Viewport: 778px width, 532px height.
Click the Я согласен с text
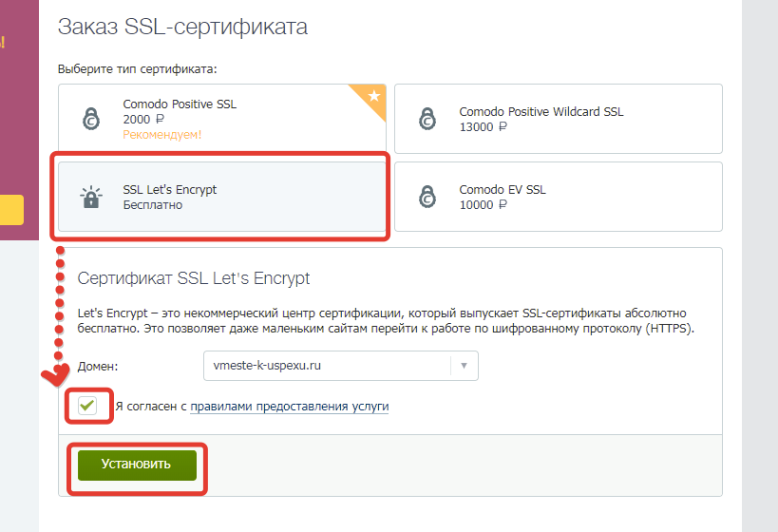click(x=151, y=407)
